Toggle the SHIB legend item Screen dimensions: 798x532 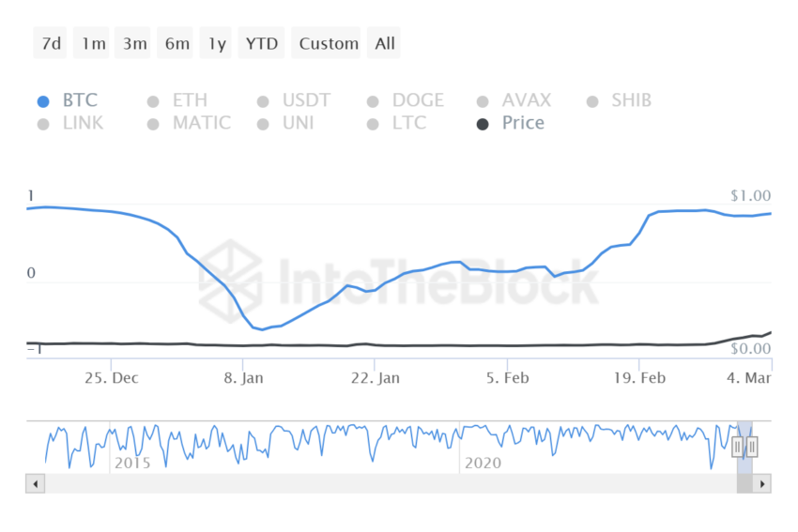point(619,100)
